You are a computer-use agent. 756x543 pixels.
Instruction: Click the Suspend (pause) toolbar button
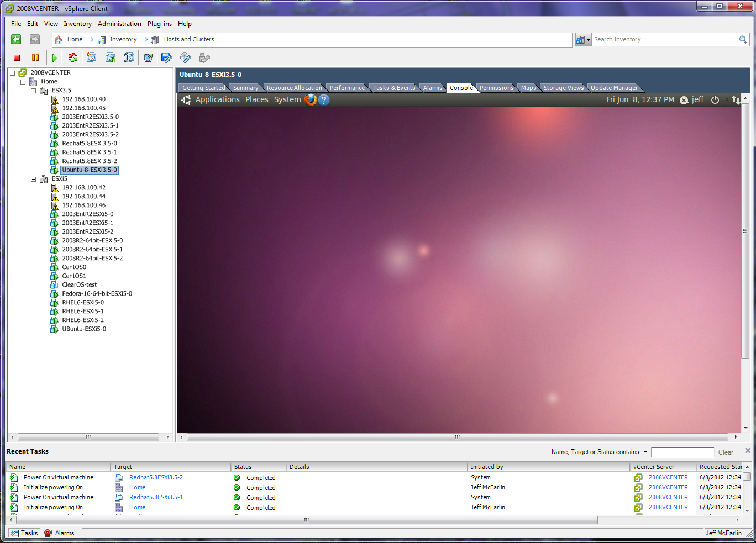tap(35, 57)
